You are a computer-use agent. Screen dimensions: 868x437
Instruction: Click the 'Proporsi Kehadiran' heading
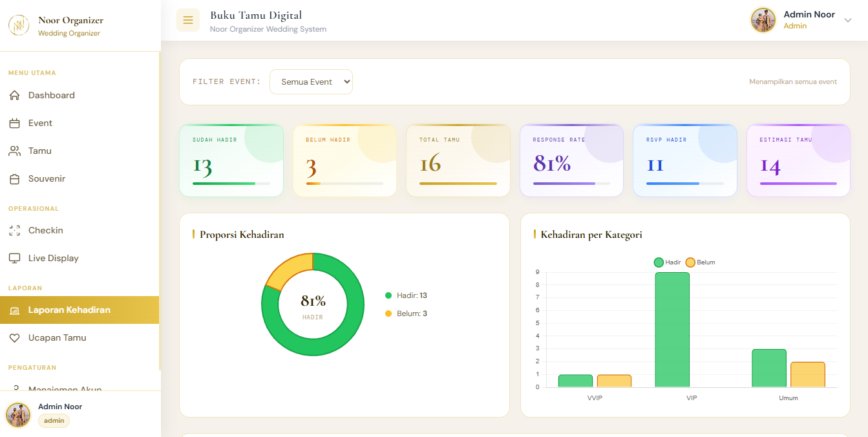click(242, 235)
